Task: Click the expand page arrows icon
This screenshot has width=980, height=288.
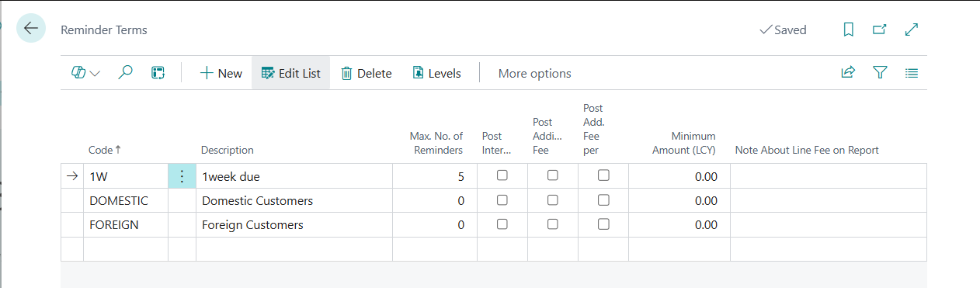Action: (912, 29)
